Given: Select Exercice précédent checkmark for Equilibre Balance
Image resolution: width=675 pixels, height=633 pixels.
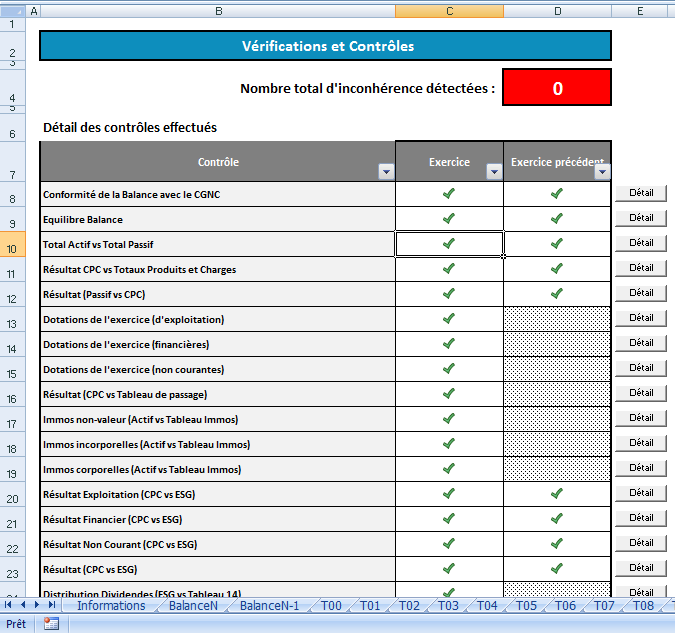Looking at the screenshot, I should [557, 219].
